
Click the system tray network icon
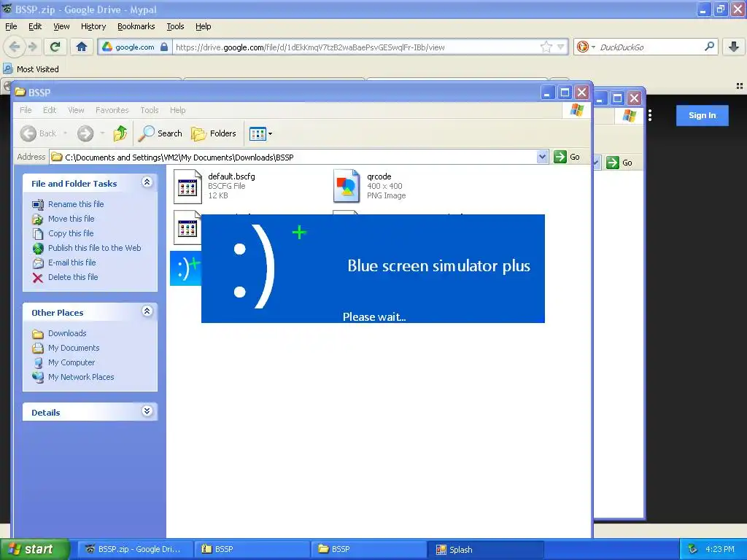tap(693, 549)
